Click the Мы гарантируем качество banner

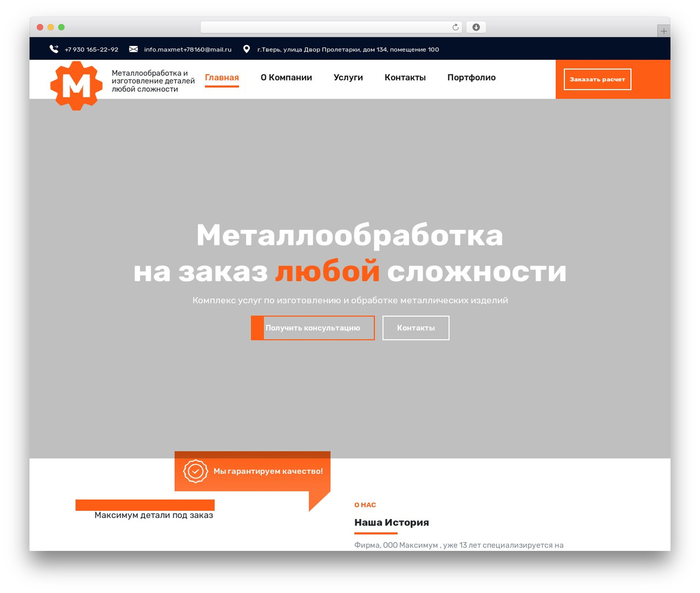click(253, 471)
